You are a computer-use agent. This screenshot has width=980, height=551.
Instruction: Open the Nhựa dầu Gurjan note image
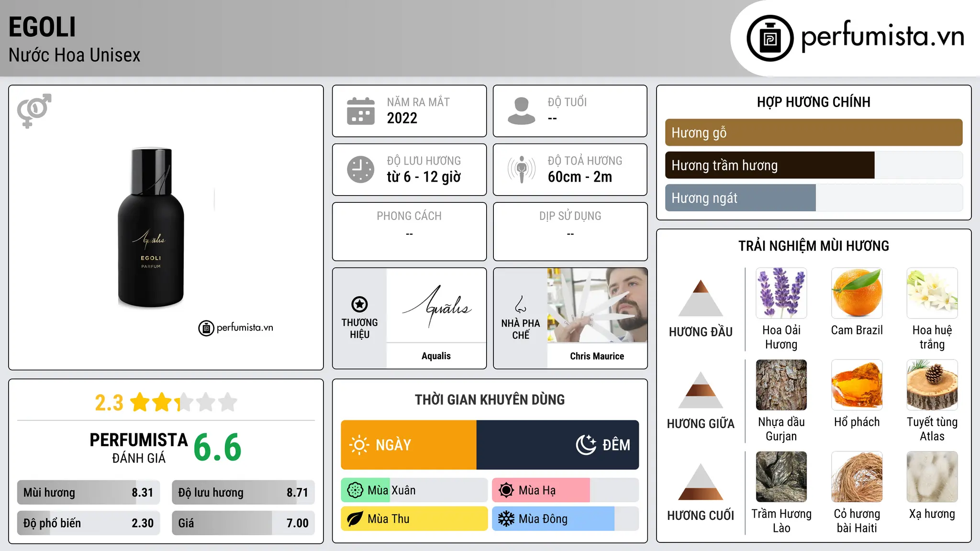coord(781,385)
